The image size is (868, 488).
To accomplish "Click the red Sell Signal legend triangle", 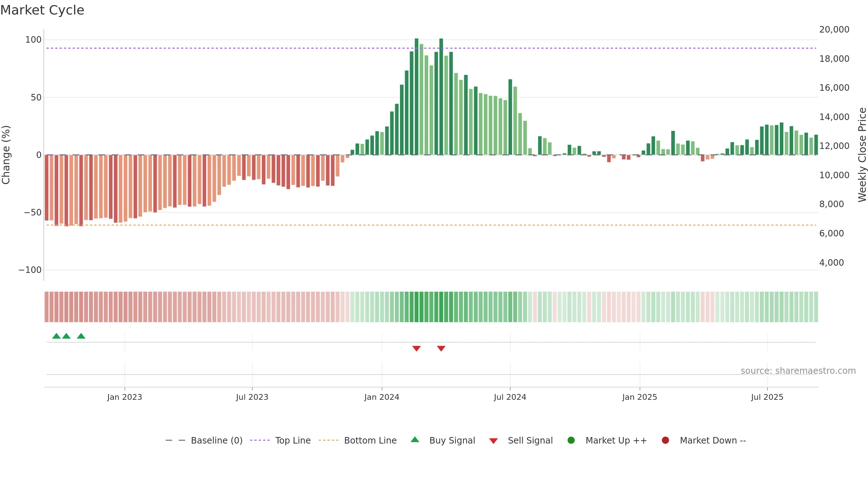I will [493, 441].
